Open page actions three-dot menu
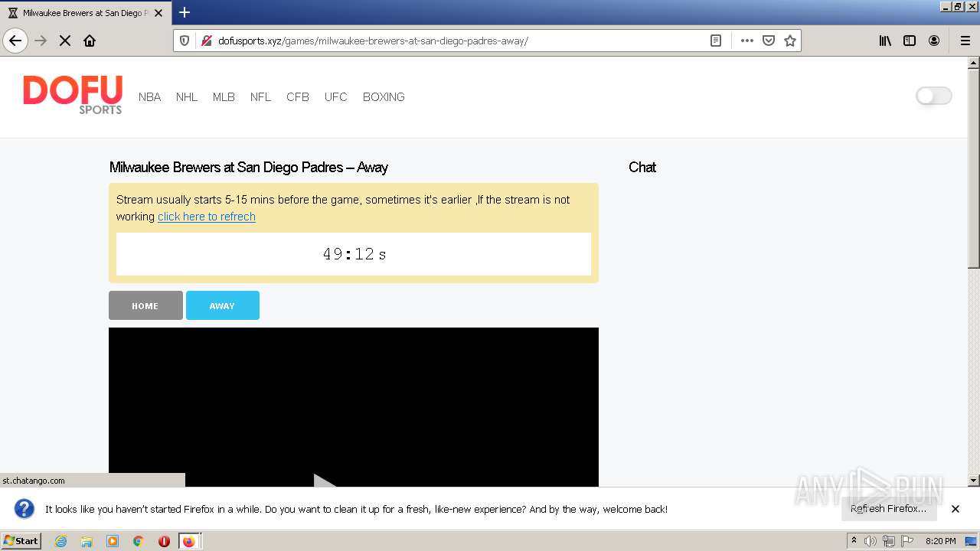 (x=747, y=41)
